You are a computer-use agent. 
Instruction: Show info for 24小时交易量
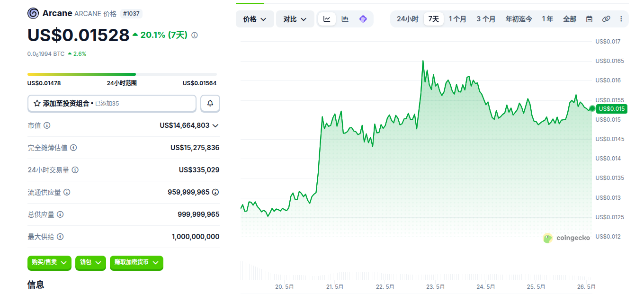click(x=75, y=170)
